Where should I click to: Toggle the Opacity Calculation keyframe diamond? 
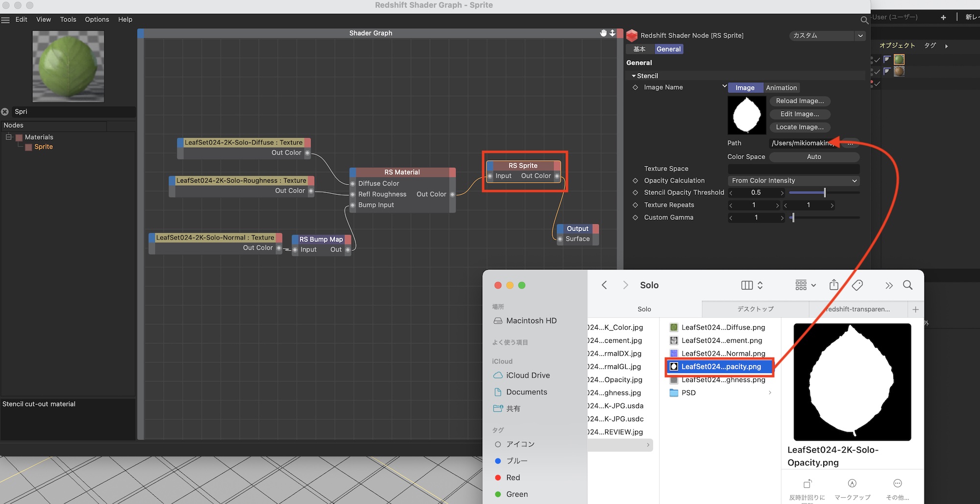coord(635,181)
